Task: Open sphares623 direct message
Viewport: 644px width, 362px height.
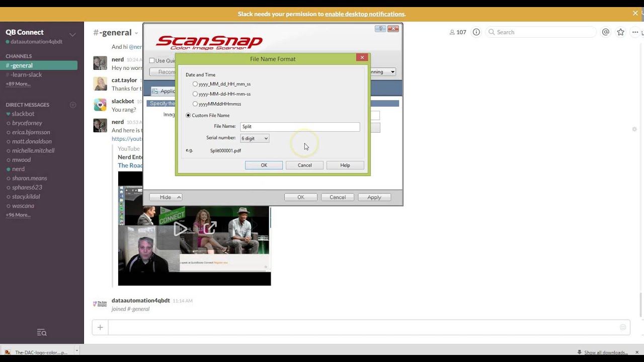Action: 27,188
